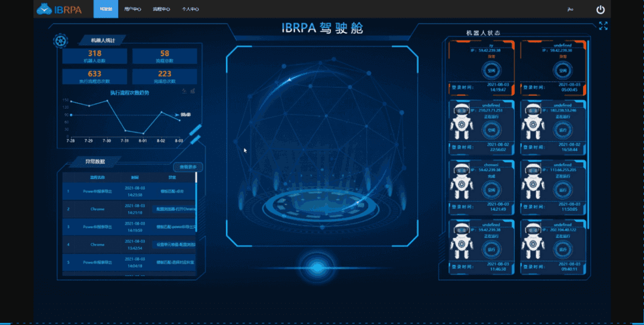644x325 pixels.
Task: Click the 机器人统计 panel title
Action: tap(103, 41)
